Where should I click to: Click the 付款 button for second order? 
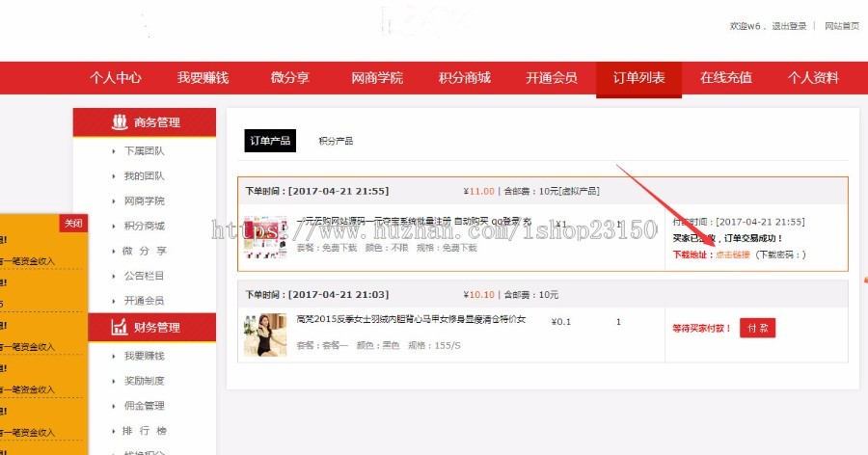(x=757, y=328)
